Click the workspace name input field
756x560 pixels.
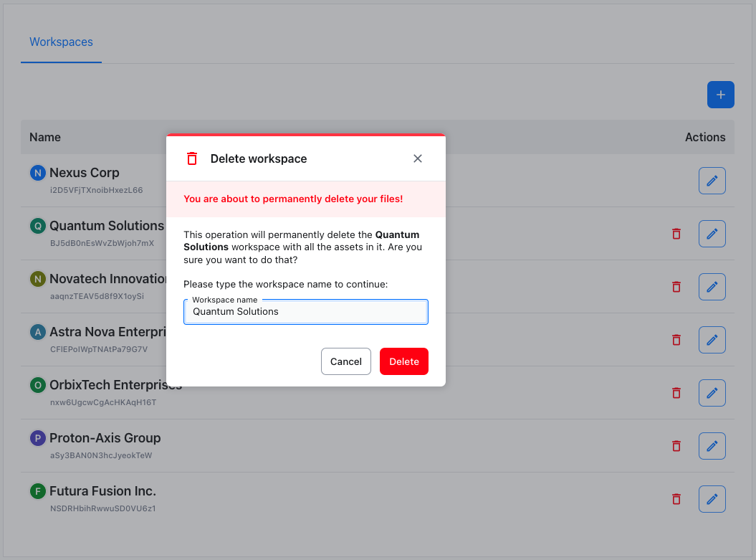(305, 312)
